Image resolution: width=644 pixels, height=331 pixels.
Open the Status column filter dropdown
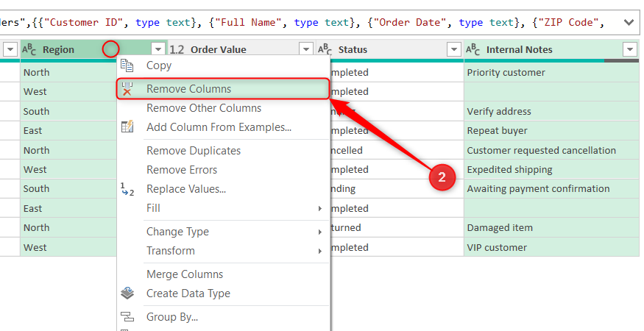(453, 50)
